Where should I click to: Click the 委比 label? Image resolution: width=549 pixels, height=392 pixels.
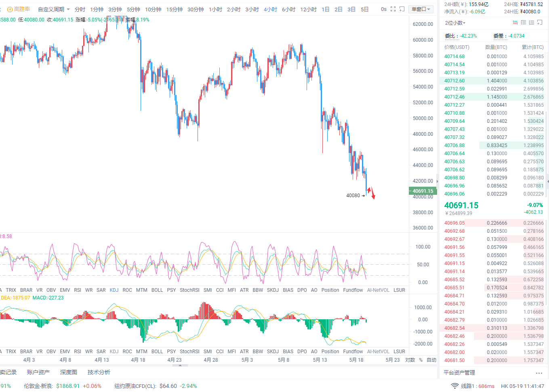[452, 36]
